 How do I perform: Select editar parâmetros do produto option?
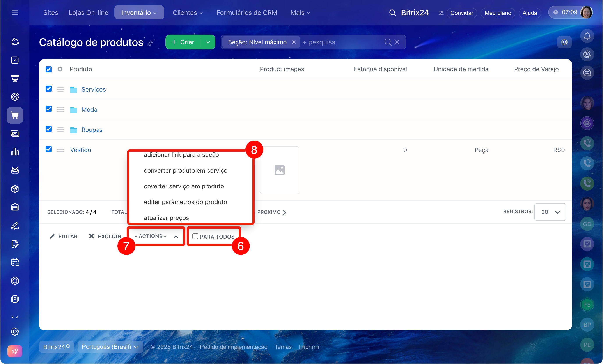coord(185,202)
